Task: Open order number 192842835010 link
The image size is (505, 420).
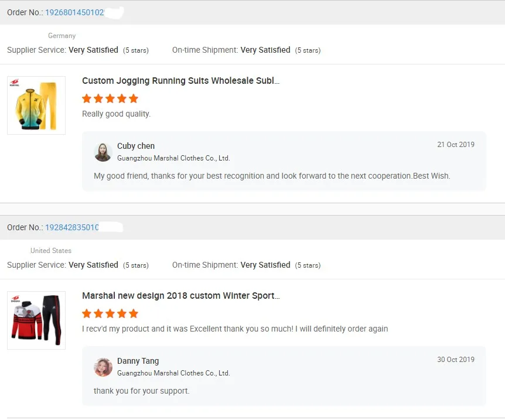Action: coord(72,227)
